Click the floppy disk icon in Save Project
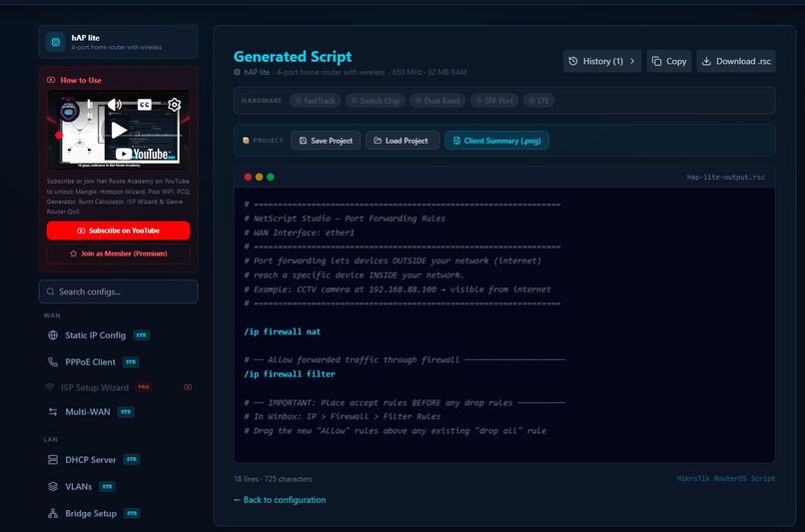Viewport: 805px width, 532px height. 303,141
